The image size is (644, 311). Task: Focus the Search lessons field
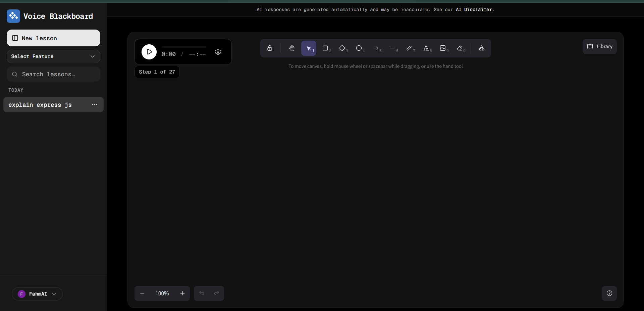(x=53, y=74)
